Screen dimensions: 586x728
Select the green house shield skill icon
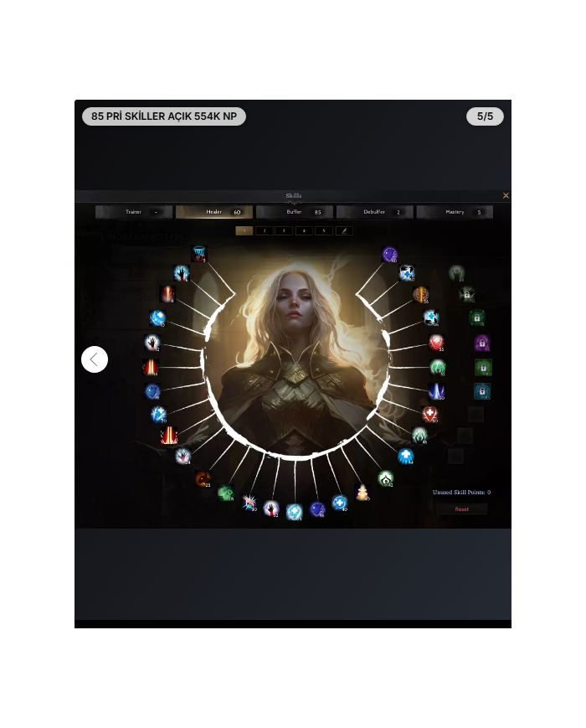[x=385, y=478]
